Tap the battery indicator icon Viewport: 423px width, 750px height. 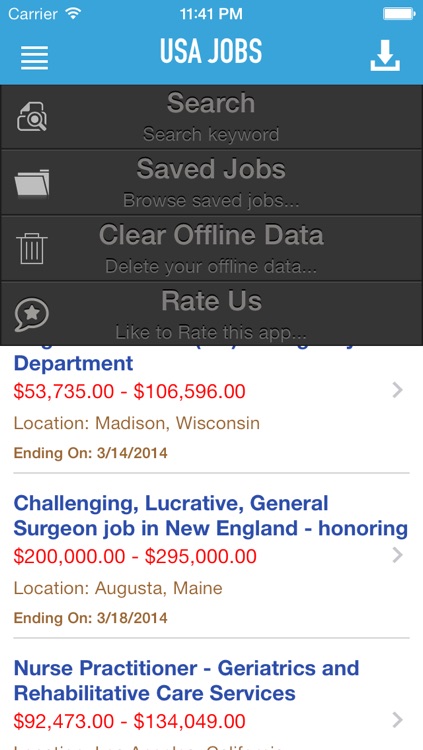(x=399, y=14)
